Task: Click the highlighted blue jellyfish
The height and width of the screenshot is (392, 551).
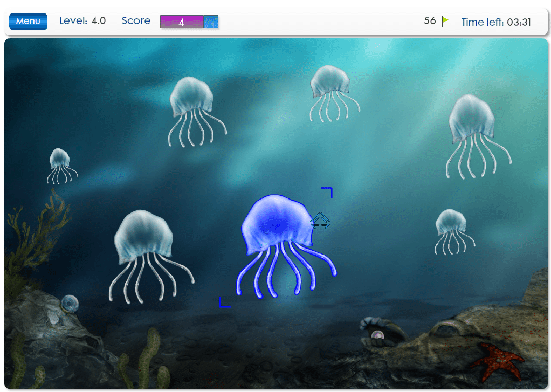Action: (277, 226)
